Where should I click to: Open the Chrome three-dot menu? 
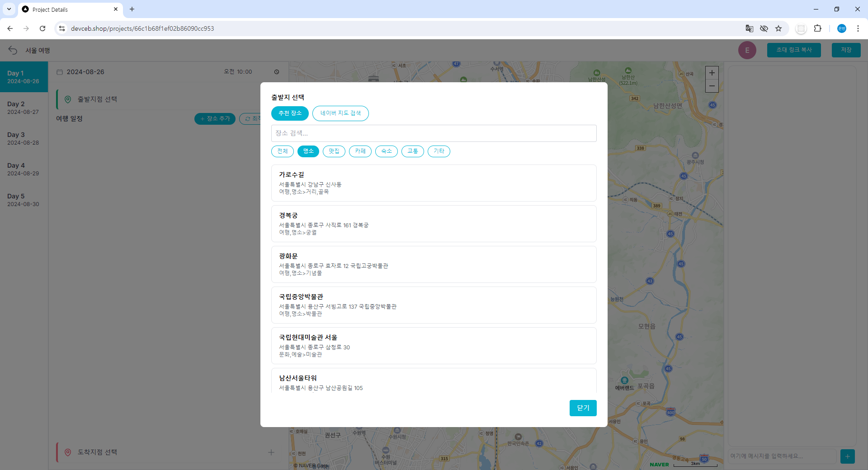click(858, 28)
